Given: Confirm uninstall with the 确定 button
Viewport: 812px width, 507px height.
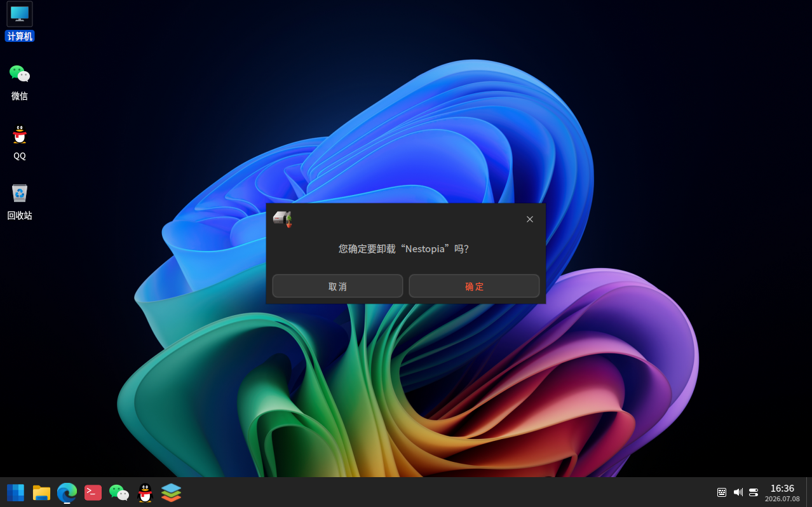Looking at the screenshot, I should [x=474, y=286].
